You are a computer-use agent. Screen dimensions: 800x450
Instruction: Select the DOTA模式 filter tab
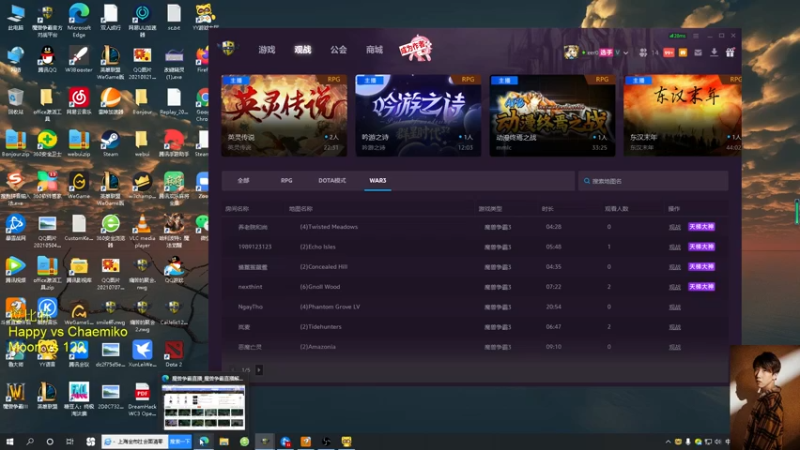[332, 181]
